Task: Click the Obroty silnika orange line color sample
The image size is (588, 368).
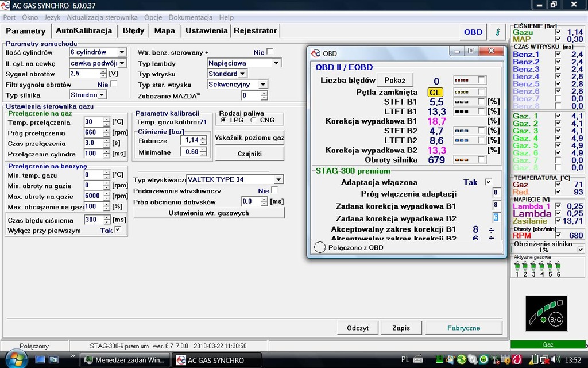Action: pos(461,160)
